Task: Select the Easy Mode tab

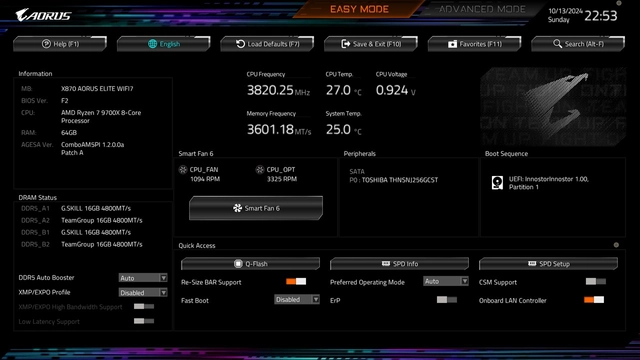Action: pyautogui.click(x=359, y=9)
